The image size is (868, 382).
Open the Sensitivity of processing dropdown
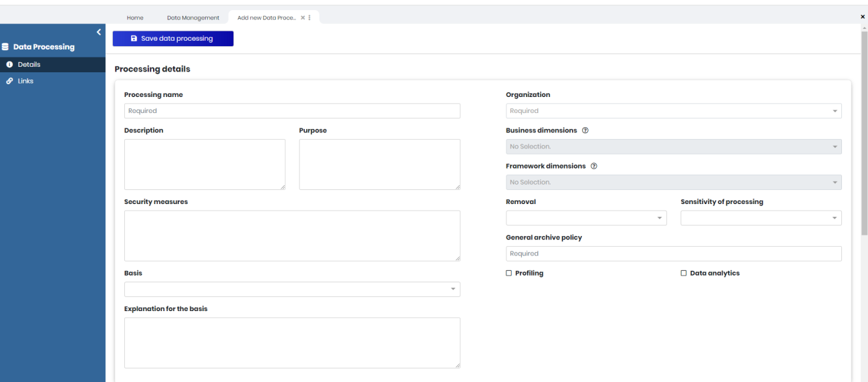761,218
